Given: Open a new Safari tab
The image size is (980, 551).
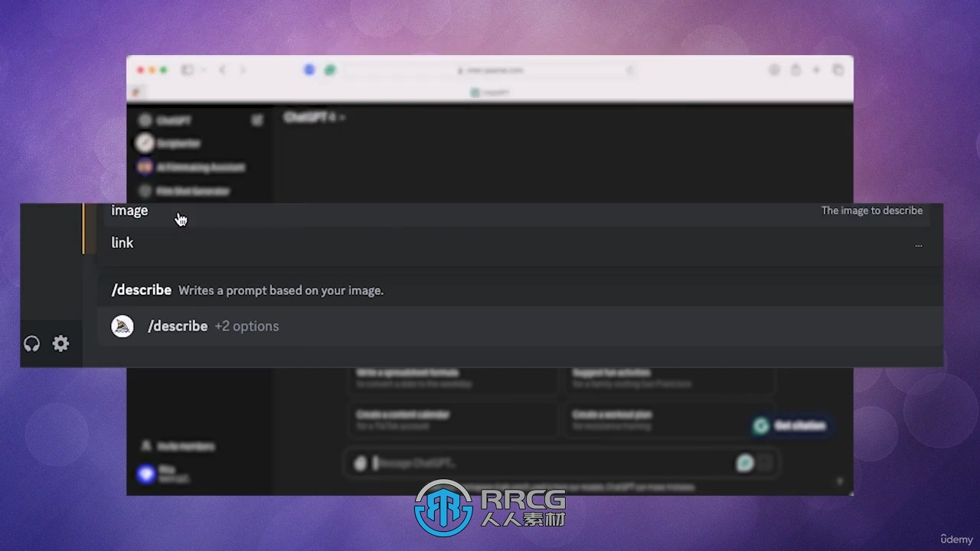Looking at the screenshot, I should click(817, 70).
